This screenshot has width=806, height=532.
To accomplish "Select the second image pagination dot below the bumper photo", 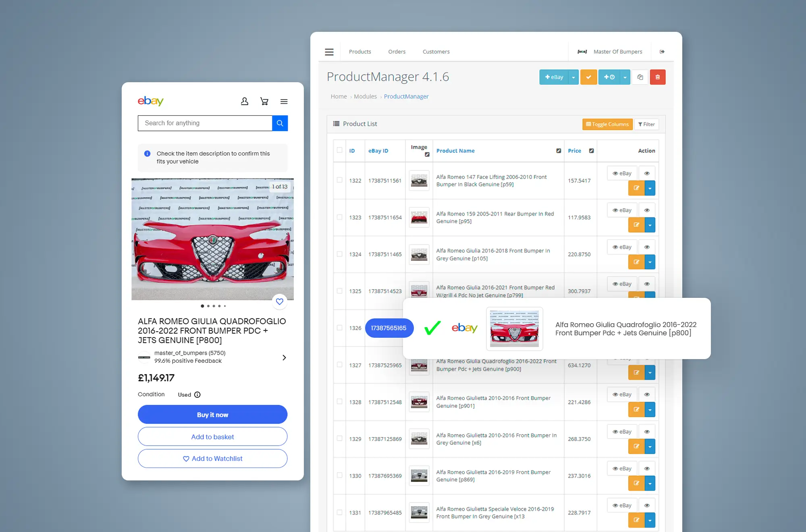I will [208, 306].
